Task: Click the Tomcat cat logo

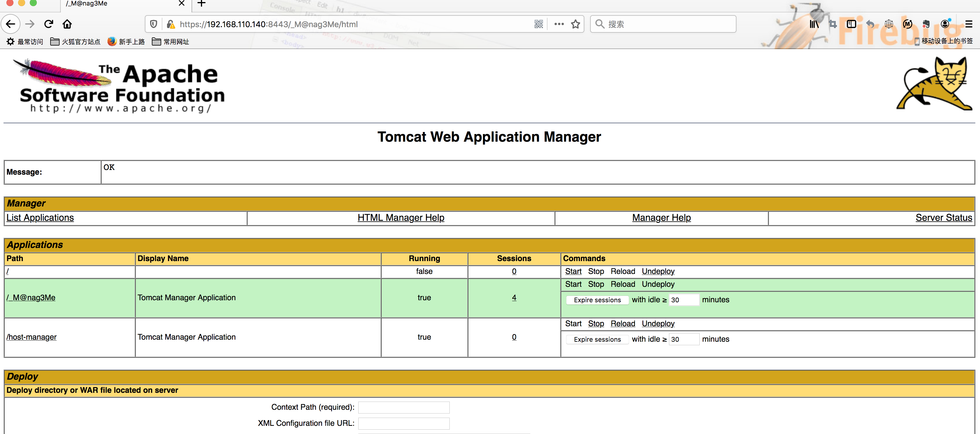Action: tap(934, 83)
